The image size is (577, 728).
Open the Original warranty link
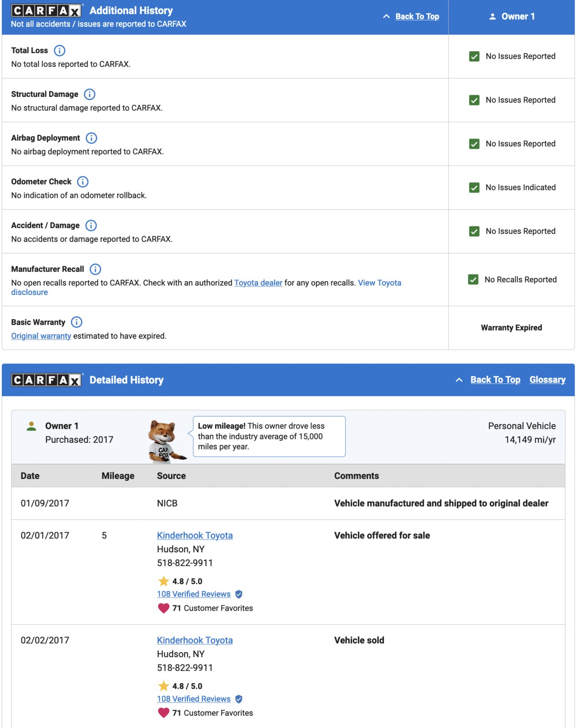coord(41,336)
